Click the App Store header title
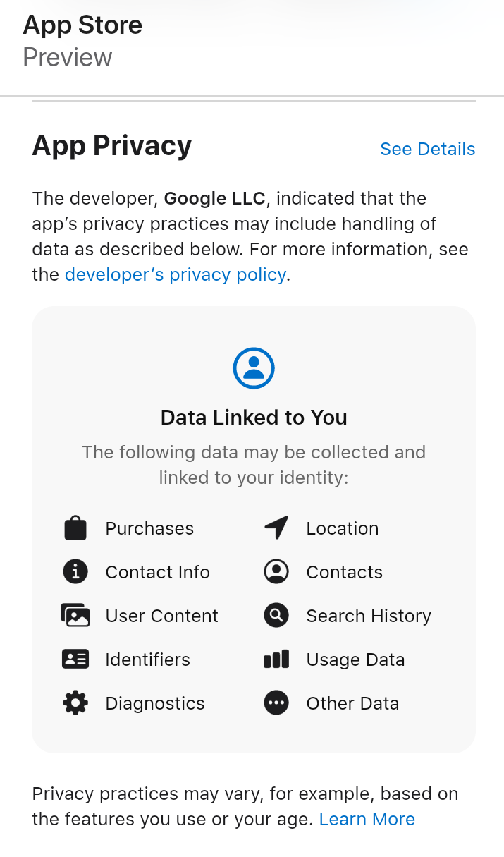 (82, 25)
